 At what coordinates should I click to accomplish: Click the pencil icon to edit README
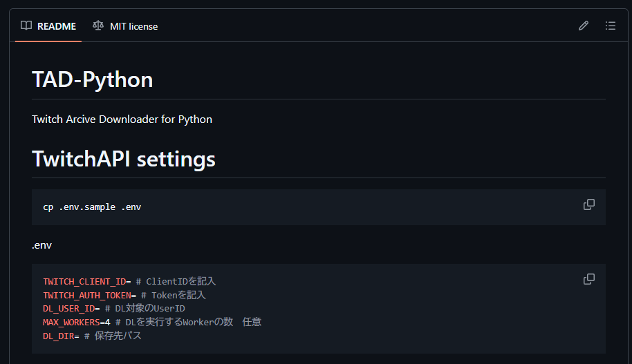[584, 26]
